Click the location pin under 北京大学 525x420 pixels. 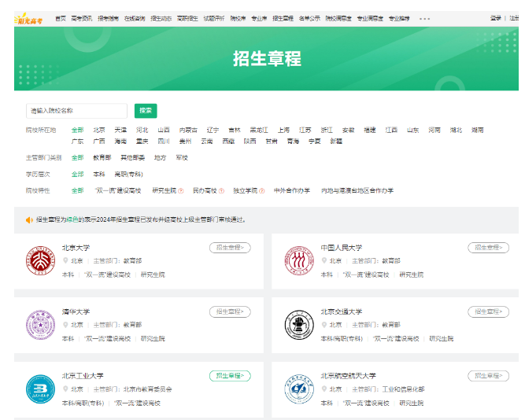pos(65,260)
